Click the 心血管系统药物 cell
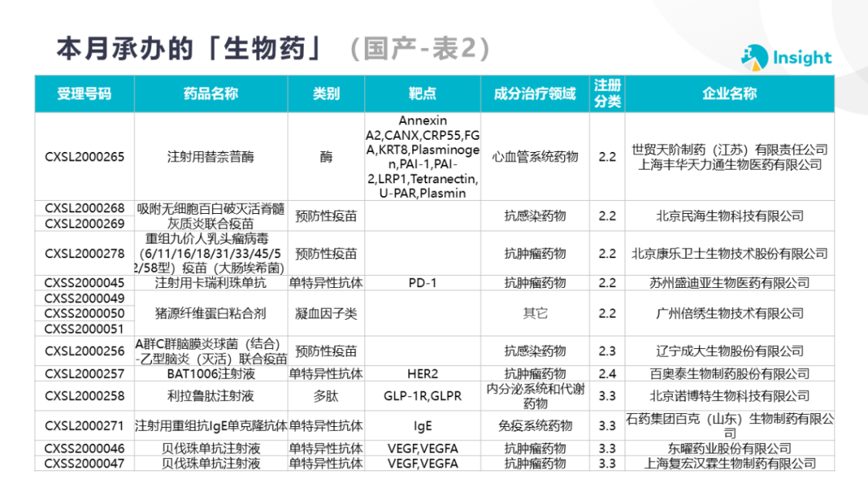868x488 pixels. pyautogui.click(x=534, y=157)
